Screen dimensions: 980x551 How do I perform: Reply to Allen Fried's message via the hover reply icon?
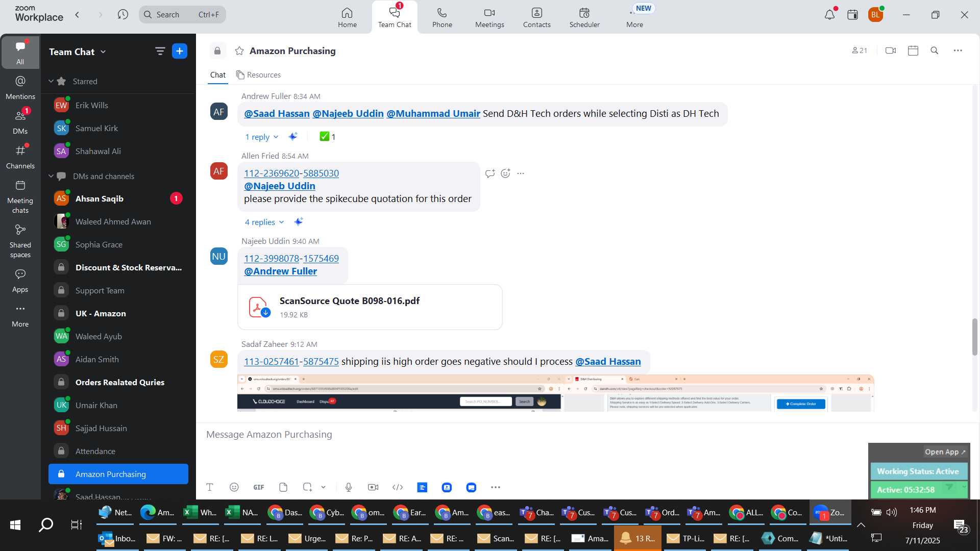[490, 173]
